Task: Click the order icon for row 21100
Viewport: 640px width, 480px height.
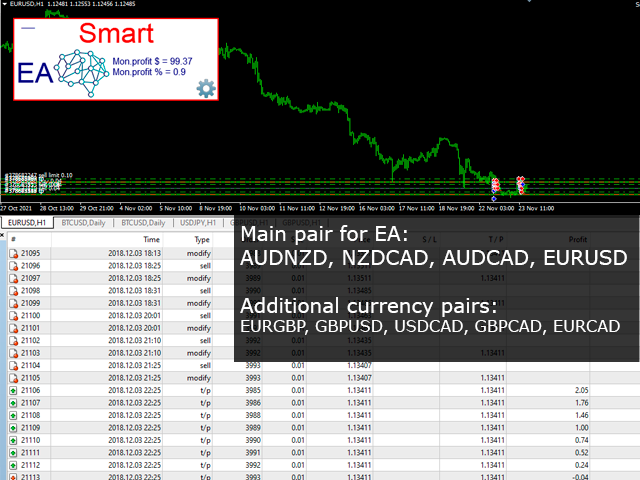Action: 13,316
